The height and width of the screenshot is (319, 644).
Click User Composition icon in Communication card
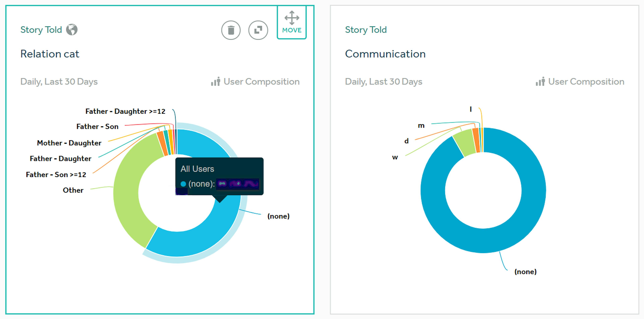coord(540,81)
